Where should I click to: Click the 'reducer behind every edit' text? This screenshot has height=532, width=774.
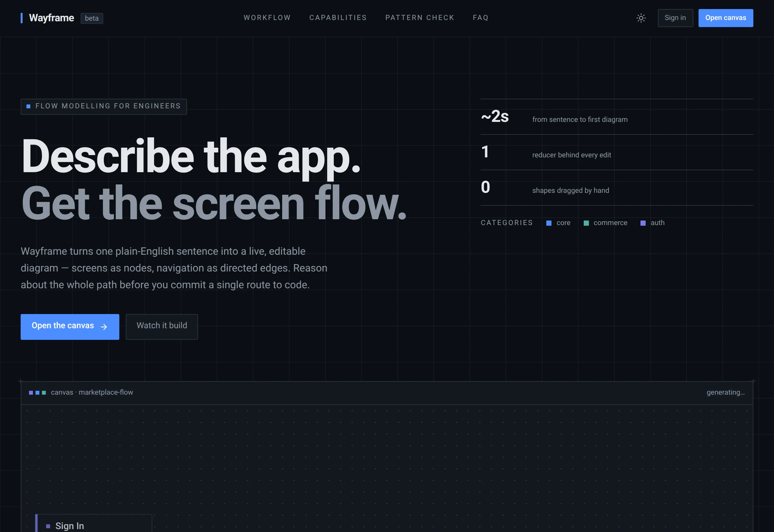coord(571,155)
